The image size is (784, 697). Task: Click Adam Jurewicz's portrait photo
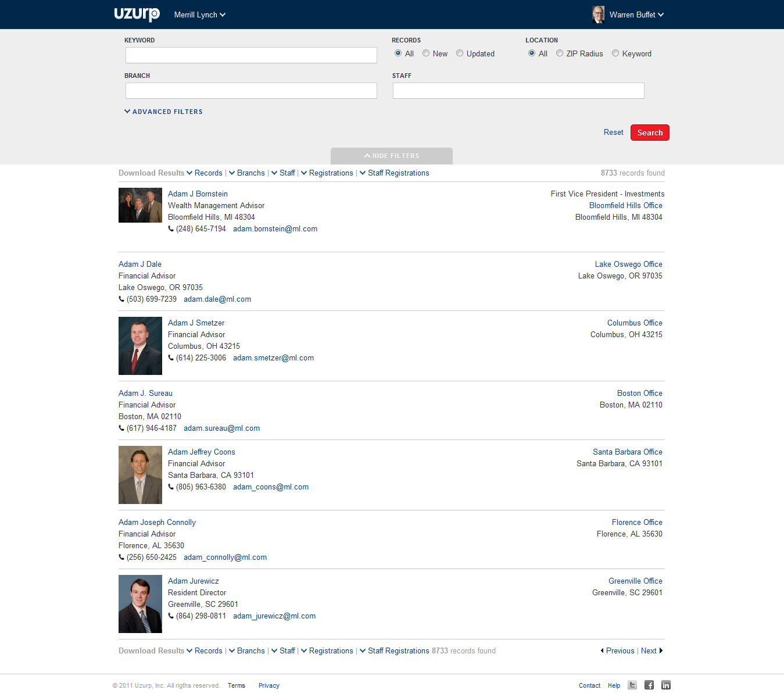[x=140, y=604]
